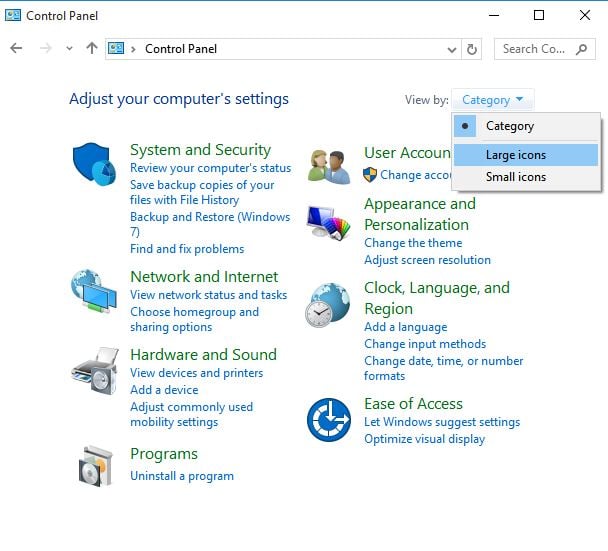The image size is (608, 551).
Task: Click the search magnifier icon
Action: (x=581, y=49)
